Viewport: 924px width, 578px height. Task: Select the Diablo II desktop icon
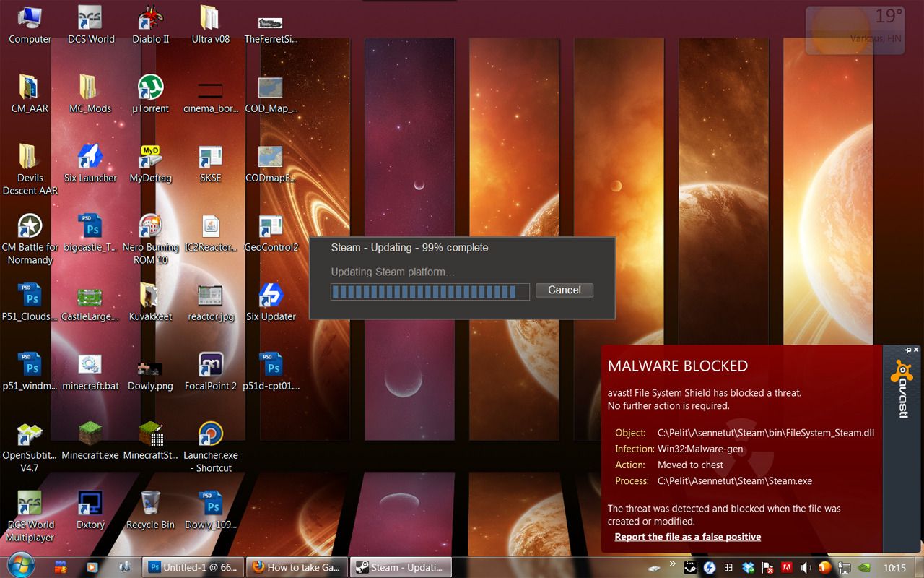pos(150,25)
